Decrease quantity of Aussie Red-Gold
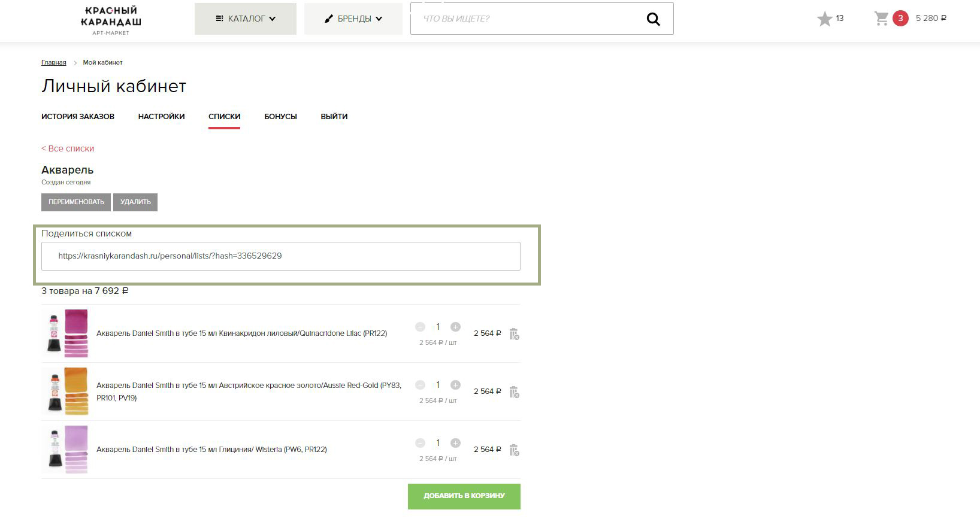 click(420, 385)
